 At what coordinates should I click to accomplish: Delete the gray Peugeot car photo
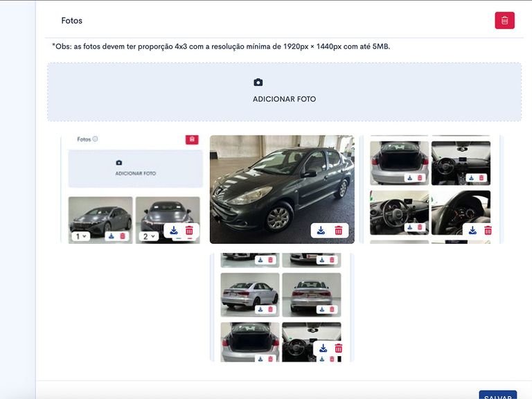click(x=339, y=231)
